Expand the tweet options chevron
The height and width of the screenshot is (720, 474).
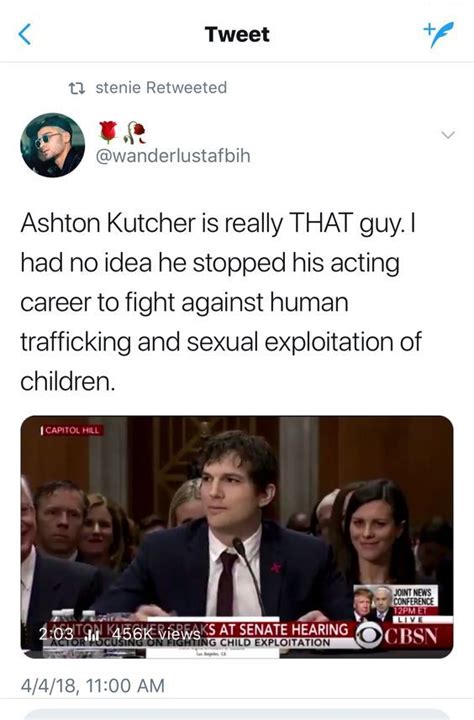pos(447,135)
